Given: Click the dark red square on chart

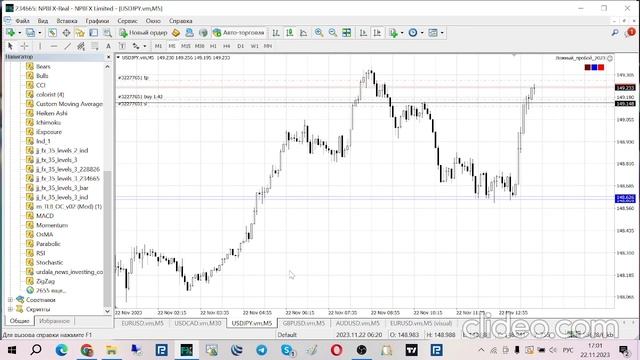Looking at the screenshot, I should [587, 67].
